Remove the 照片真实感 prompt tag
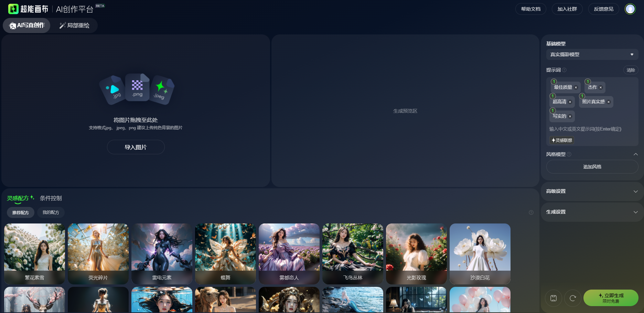 [x=609, y=102]
